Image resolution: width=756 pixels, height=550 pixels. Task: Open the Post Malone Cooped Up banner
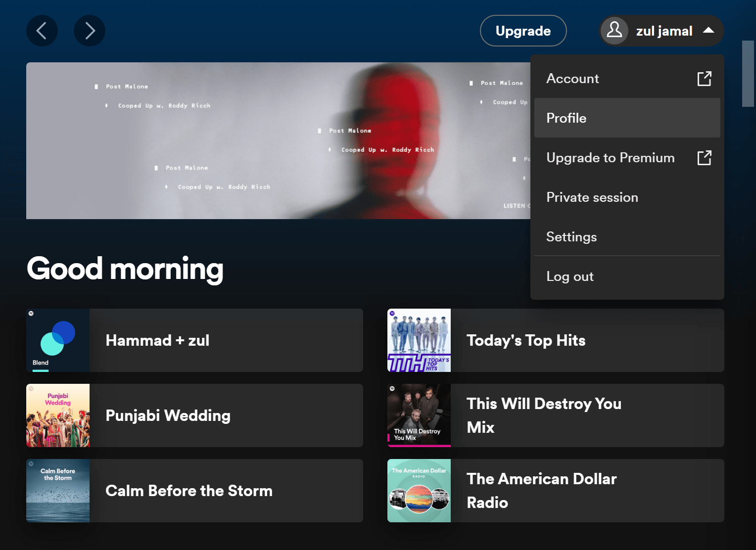click(x=278, y=140)
